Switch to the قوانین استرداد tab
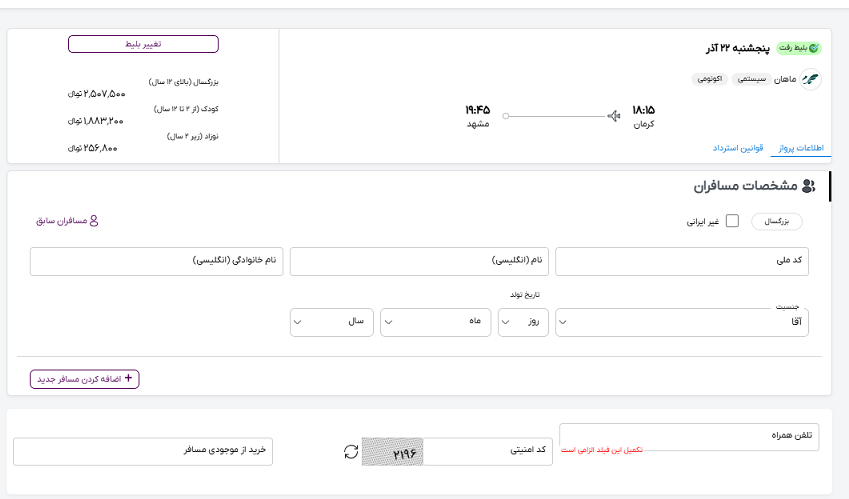The width and height of the screenshot is (849, 499). 738,148
